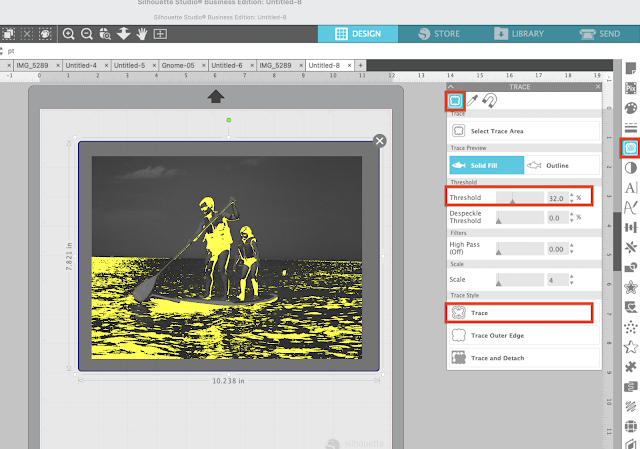Click the Zoom In magnifier icon
Viewport: 640px width, 449px height.
tap(69, 34)
